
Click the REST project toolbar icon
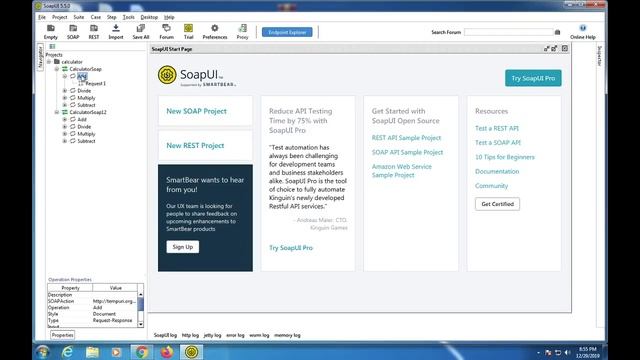point(94,28)
